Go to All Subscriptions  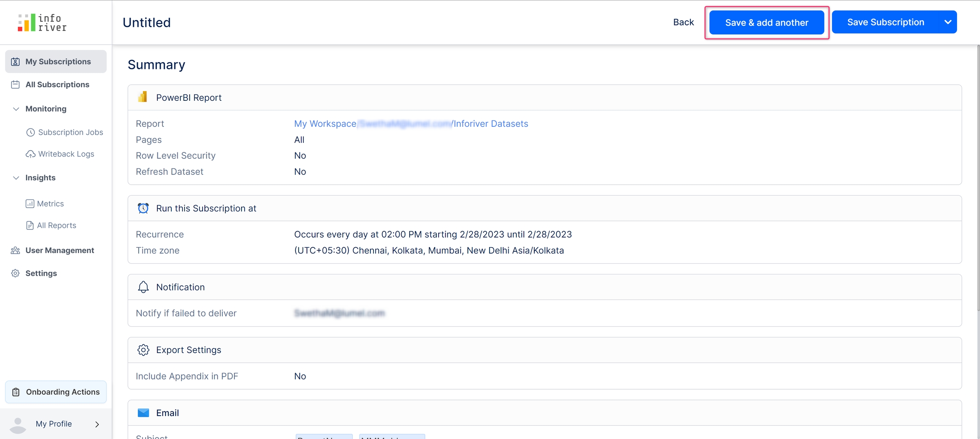click(57, 85)
